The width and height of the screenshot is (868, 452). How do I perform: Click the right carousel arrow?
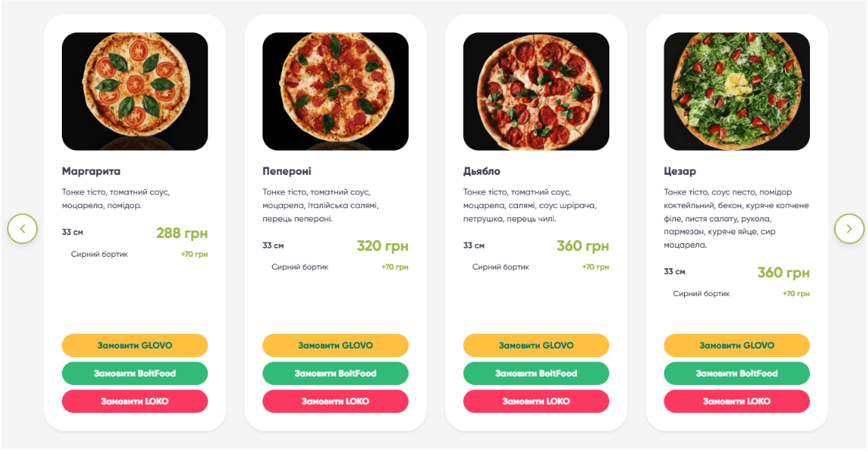[x=850, y=229]
